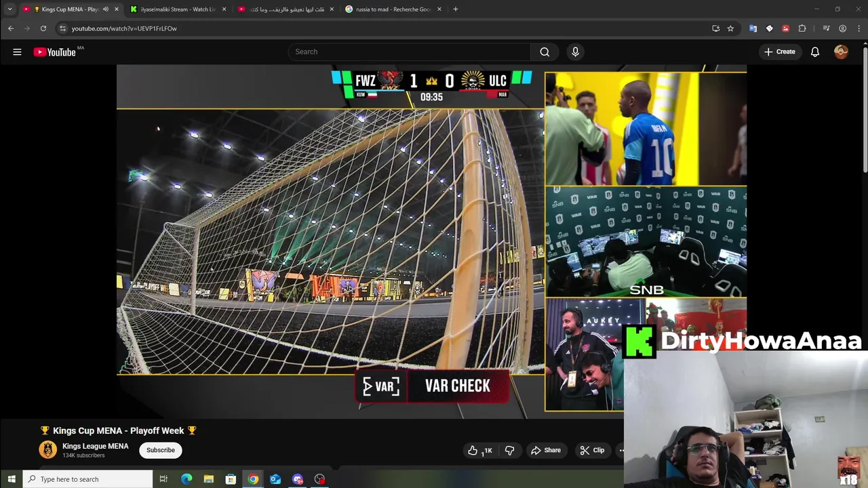
Task: Open a new browser tab
Action: (x=456, y=9)
